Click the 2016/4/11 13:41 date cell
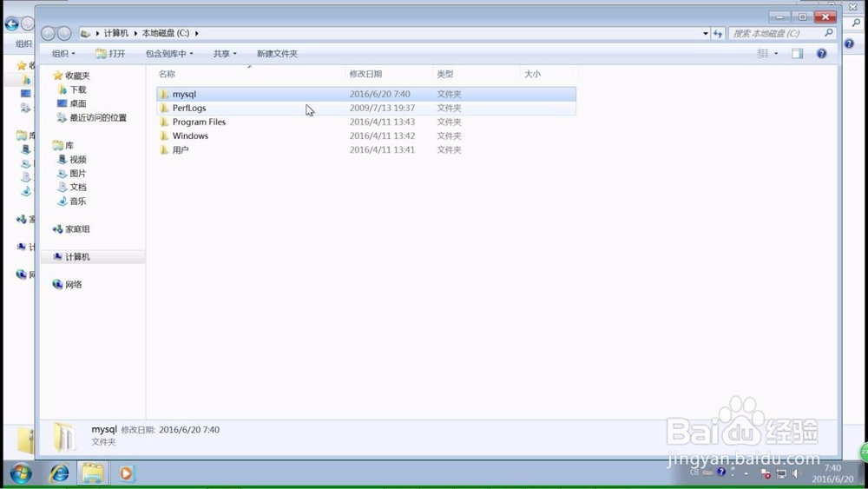 pos(382,149)
